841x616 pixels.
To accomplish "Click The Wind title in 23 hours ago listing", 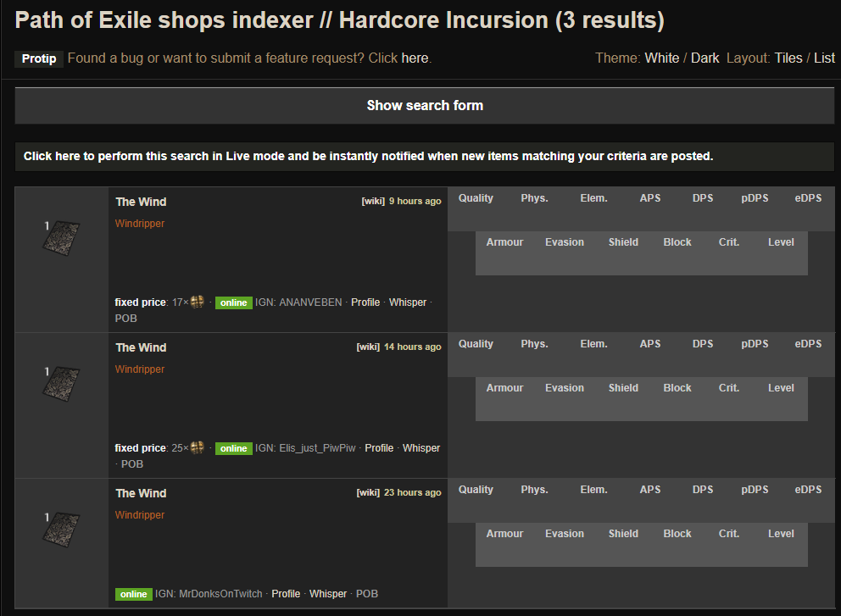I will point(141,494).
